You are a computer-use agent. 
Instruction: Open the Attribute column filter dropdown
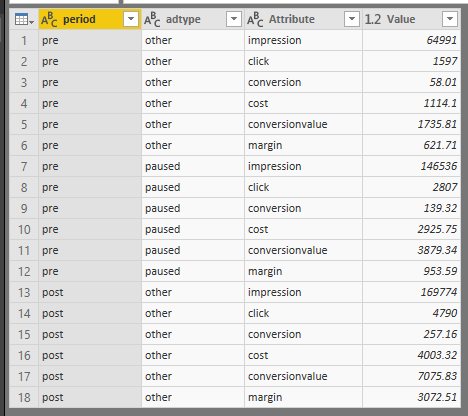352,19
